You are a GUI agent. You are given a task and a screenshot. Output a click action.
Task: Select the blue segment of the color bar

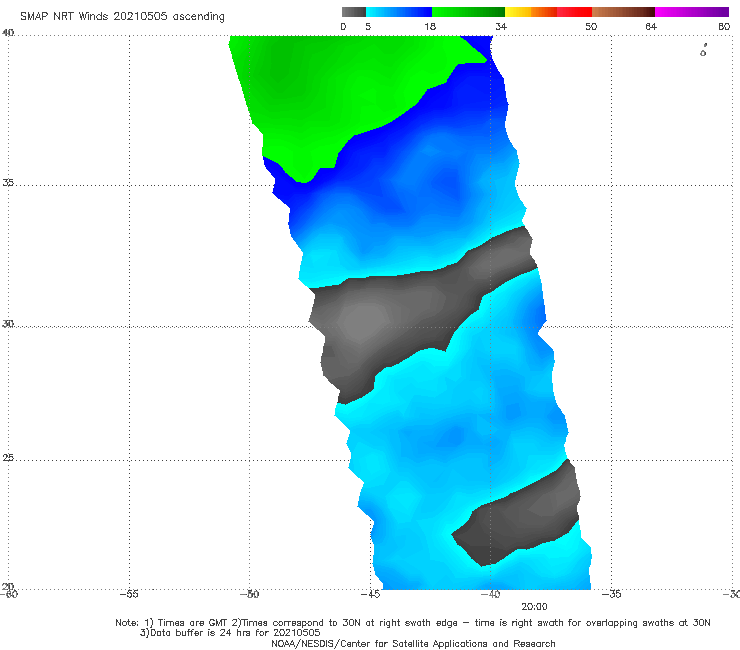coord(399,12)
